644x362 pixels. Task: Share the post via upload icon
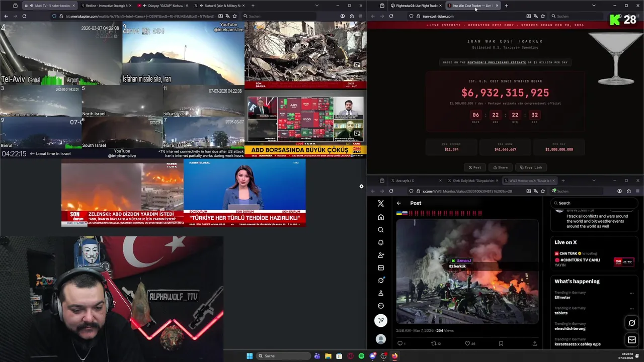[x=535, y=343]
